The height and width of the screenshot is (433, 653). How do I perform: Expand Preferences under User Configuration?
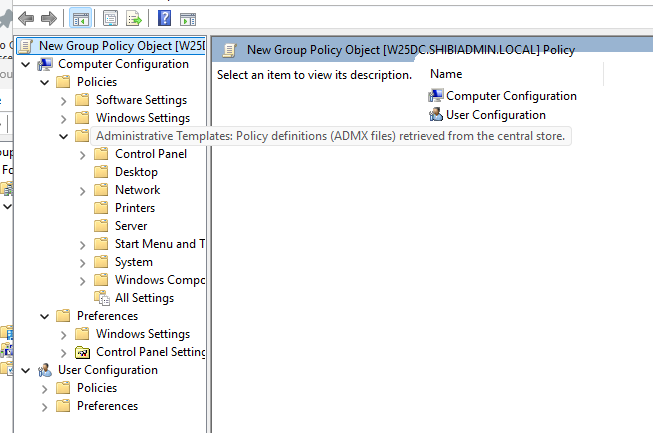click(45, 407)
